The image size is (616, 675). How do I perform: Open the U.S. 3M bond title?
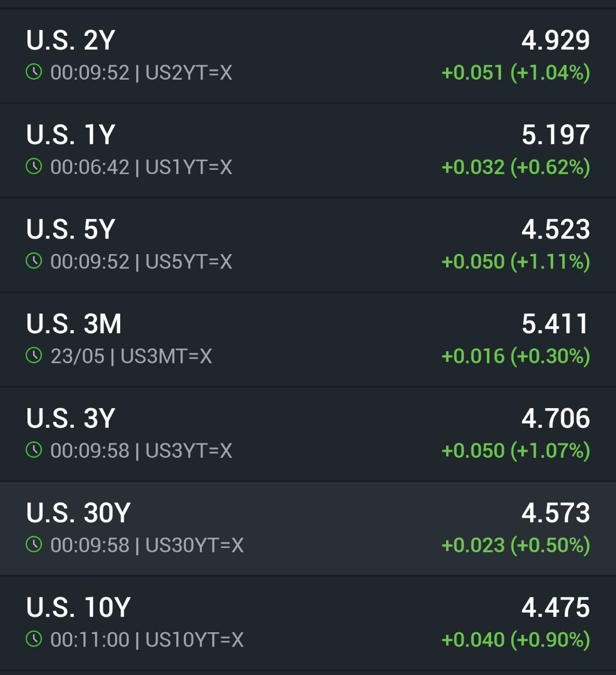74,324
